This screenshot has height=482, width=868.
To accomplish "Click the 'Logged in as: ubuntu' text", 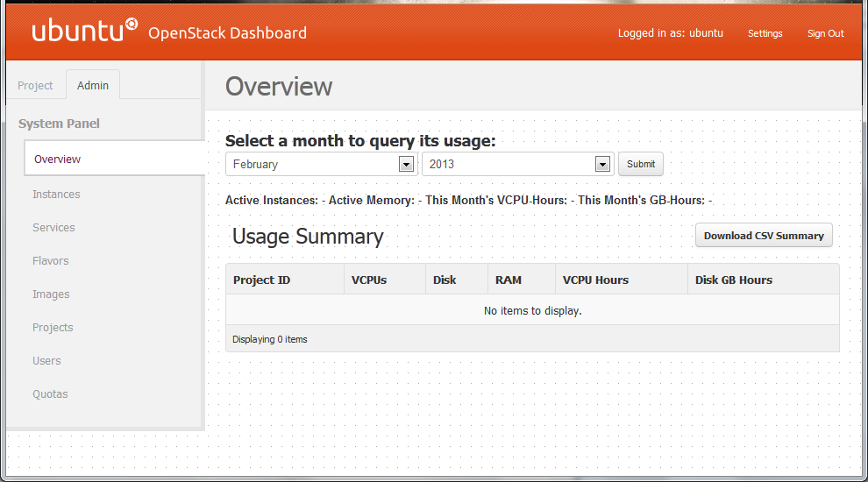I will pos(671,33).
